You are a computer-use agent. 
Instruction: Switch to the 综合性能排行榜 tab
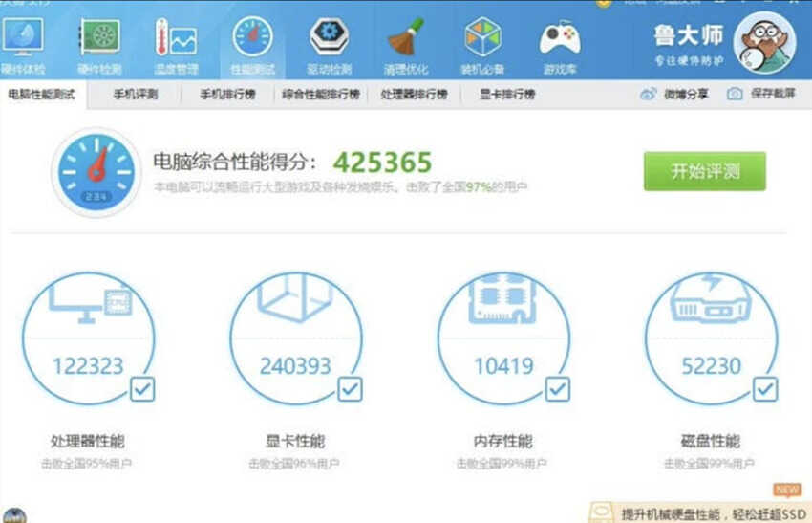point(321,95)
